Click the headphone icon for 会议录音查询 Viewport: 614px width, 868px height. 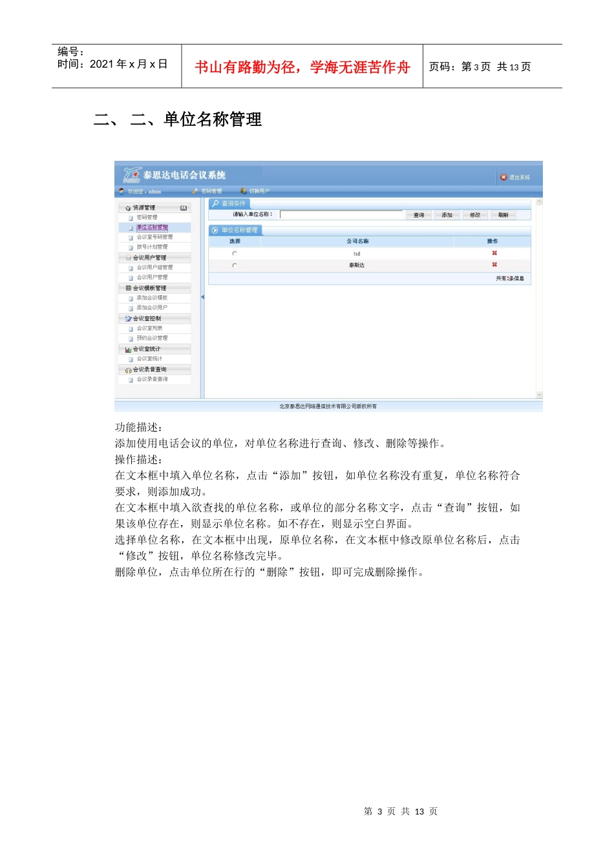(128, 370)
